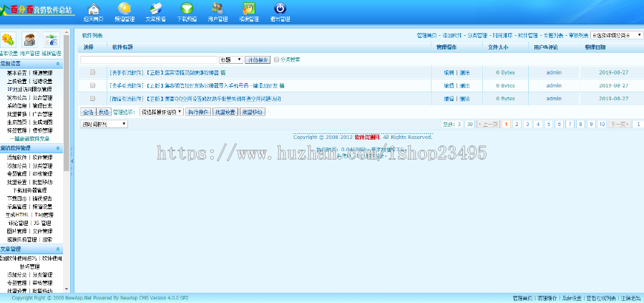Collapse the 营销软件管理 sidebar section
644x303 pixels.
[x=58, y=148]
